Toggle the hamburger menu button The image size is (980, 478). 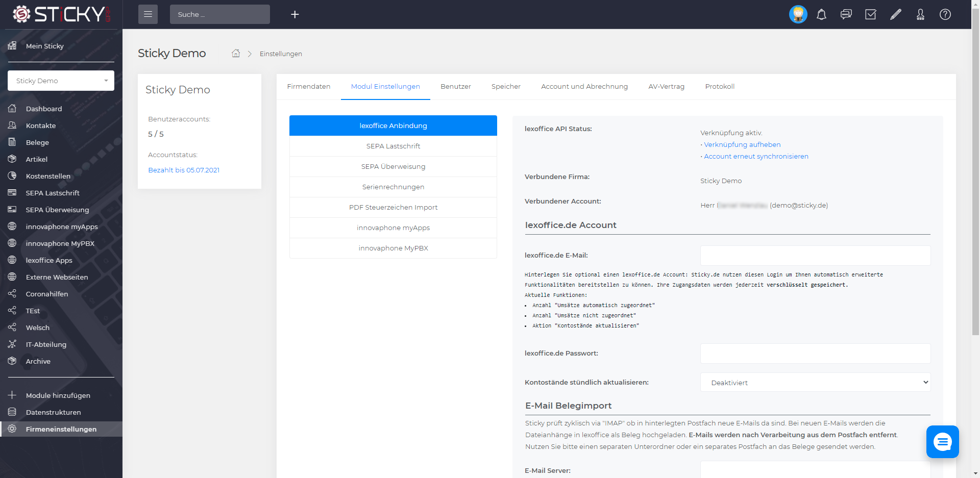point(148,14)
